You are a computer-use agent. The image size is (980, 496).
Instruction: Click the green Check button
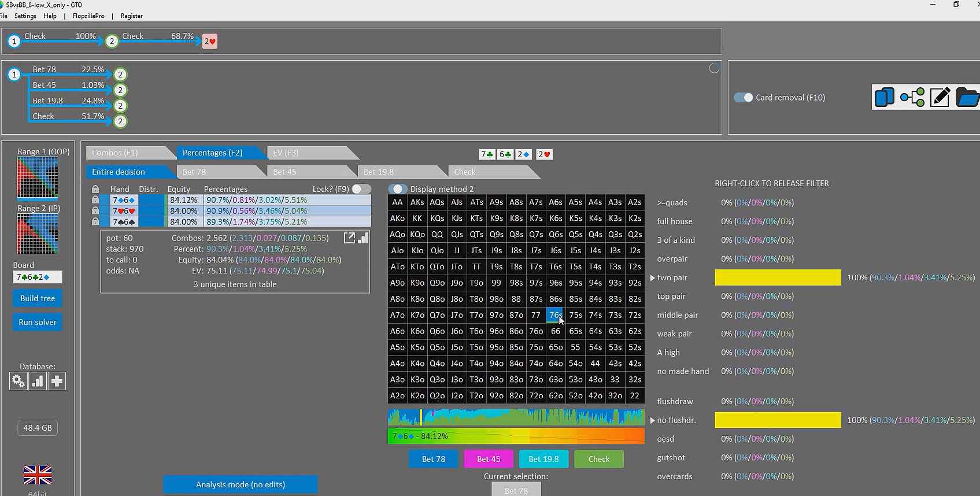tap(599, 459)
